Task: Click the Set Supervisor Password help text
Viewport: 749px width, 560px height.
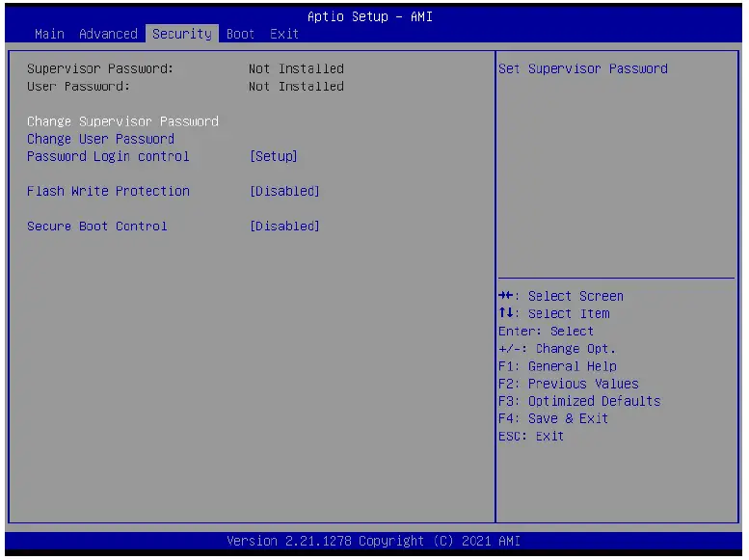Action: (583, 68)
